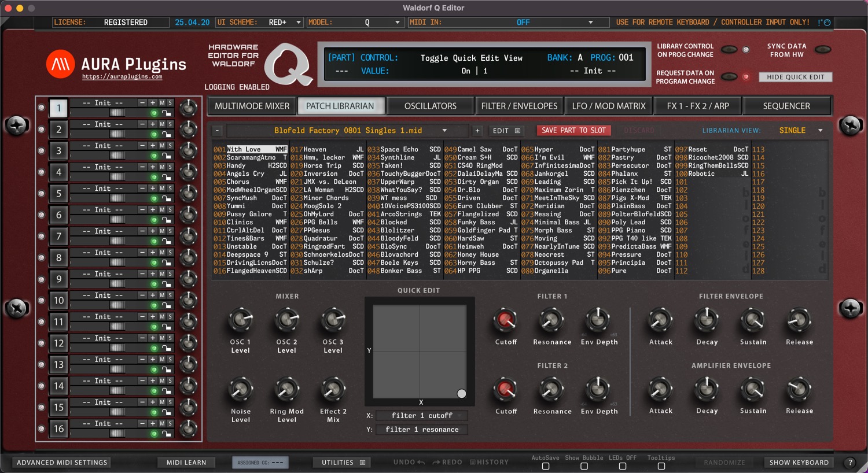Click the Amplifier Envelope Release knob
The height and width of the screenshot is (473, 868).
click(799, 390)
